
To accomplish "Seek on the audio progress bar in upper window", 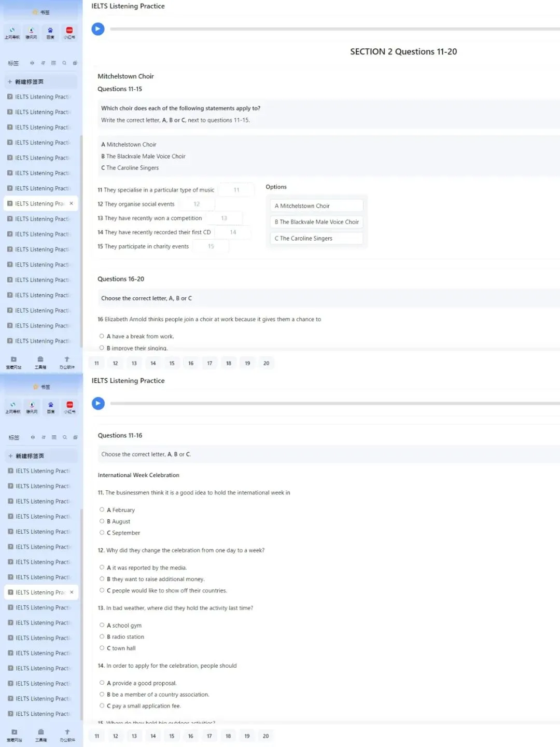I will (335, 29).
